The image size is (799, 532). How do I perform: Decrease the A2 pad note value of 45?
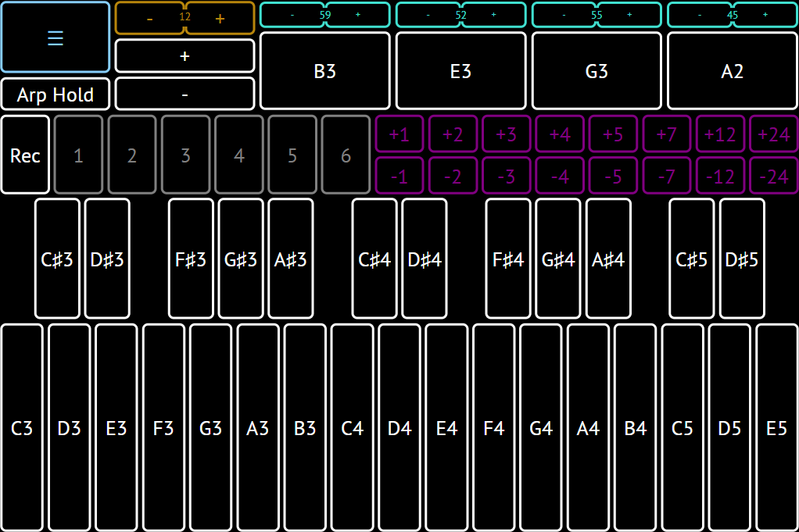coord(699,15)
